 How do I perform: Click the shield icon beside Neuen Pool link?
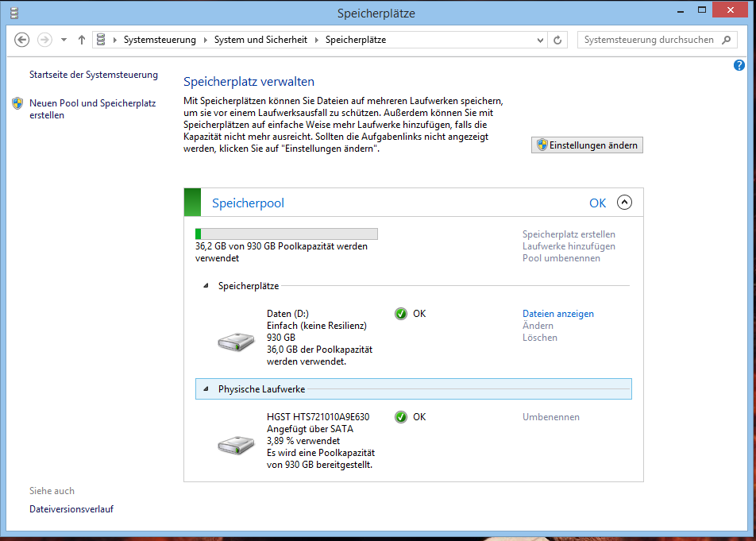click(17, 103)
